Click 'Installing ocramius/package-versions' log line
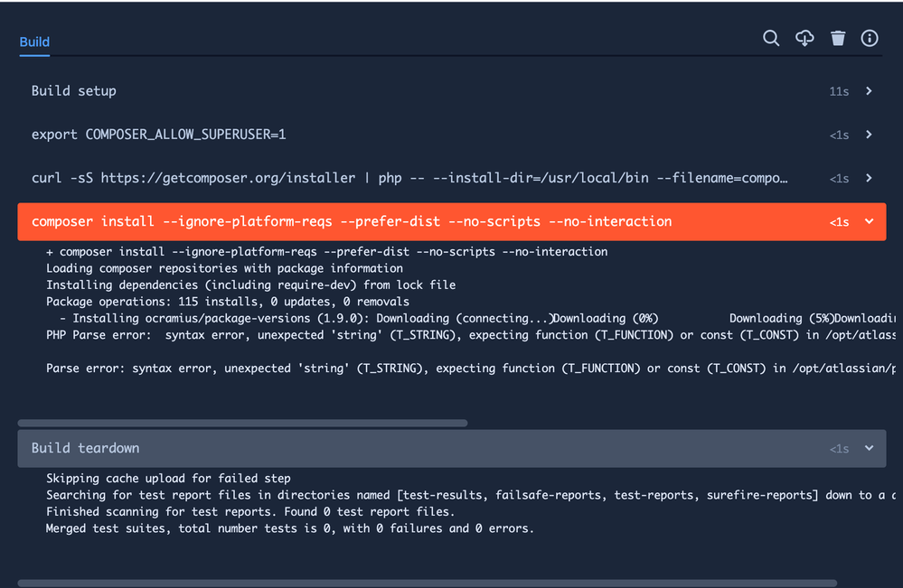This screenshot has width=903, height=588. click(477, 318)
